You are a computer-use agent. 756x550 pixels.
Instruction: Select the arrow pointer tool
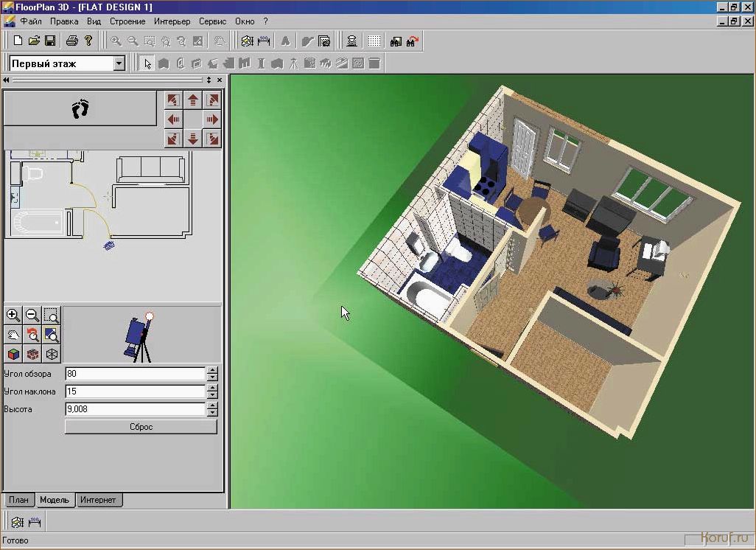click(147, 63)
